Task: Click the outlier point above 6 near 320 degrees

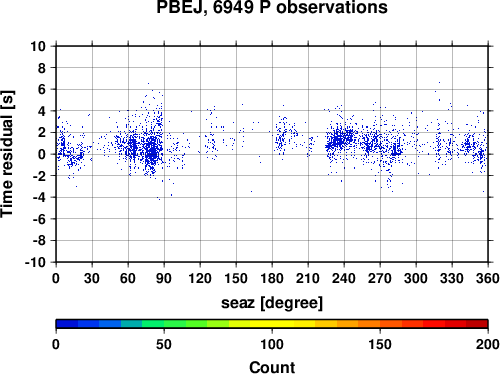Action: pos(439,82)
